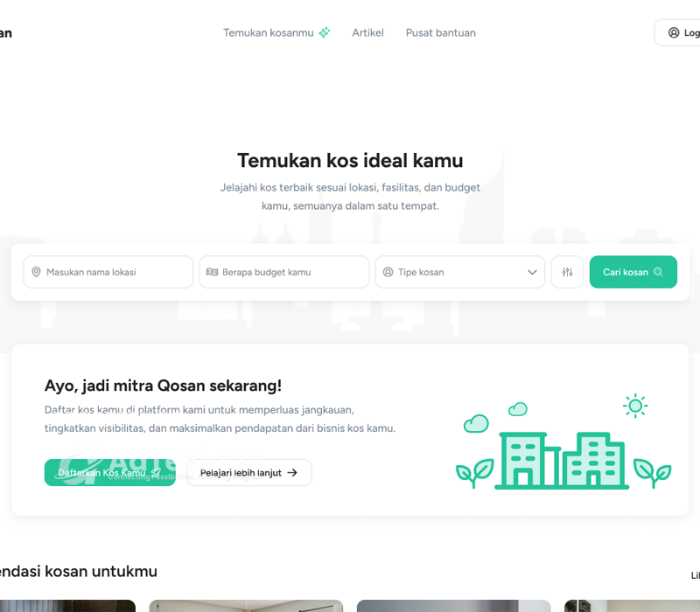Click the location pin icon in search field
The image size is (700, 612).
36,272
